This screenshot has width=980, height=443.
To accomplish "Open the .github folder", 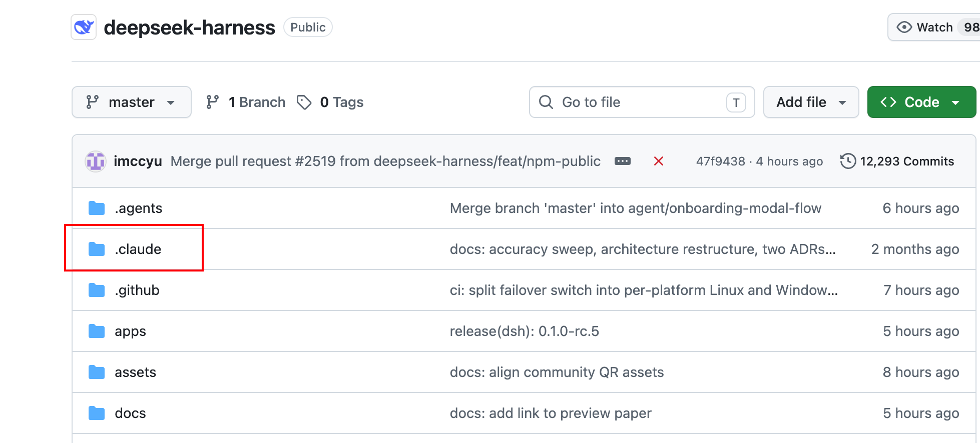I will 137,290.
